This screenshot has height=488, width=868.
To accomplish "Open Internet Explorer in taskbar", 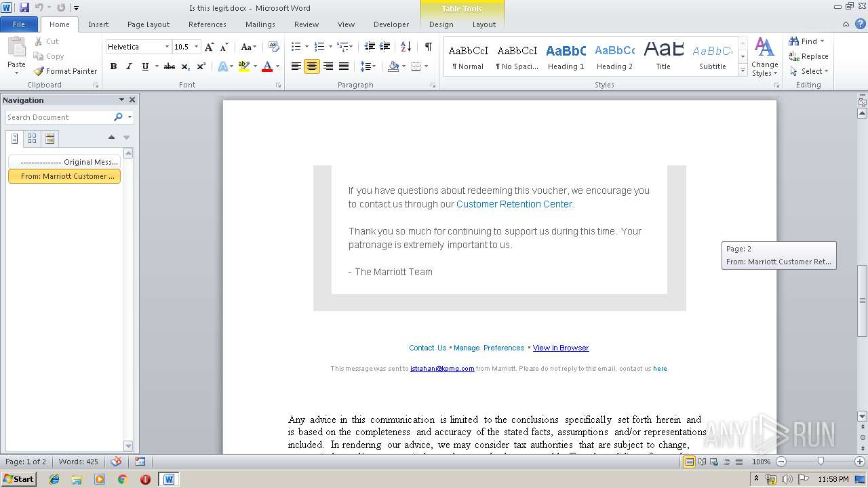I will click(x=54, y=479).
